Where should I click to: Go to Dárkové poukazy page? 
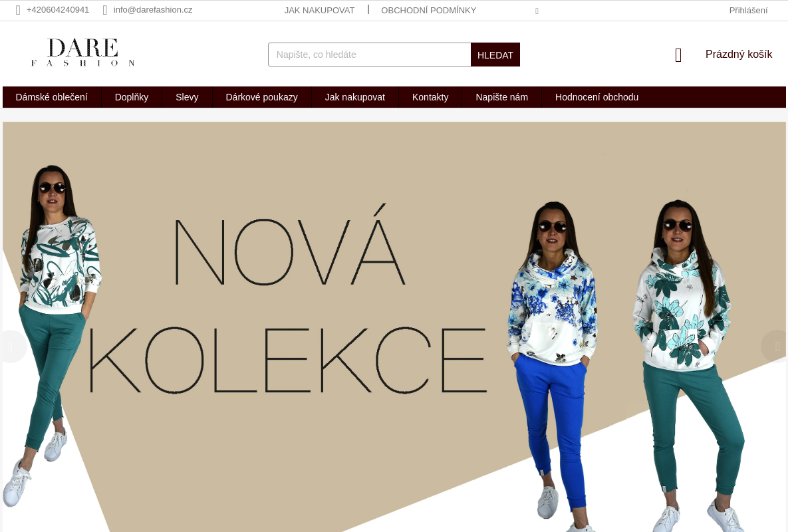[261, 97]
